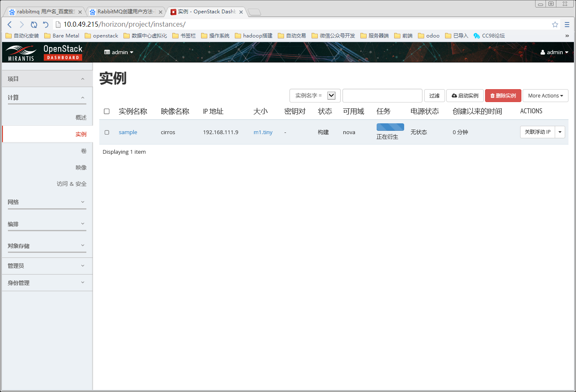Image resolution: width=576 pixels, height=392 pixels.
Task: Check the checkbox for the sample instance row
Action: point(107,132)
